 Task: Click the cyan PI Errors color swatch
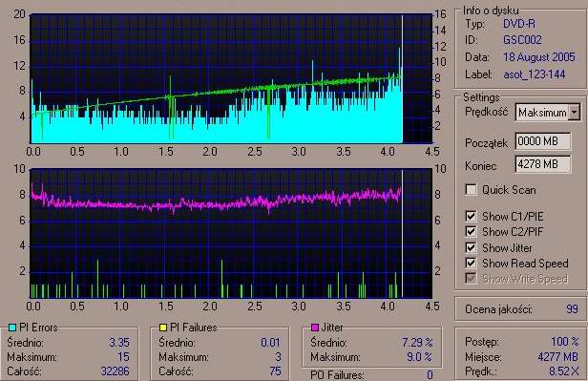click(12, 328)
